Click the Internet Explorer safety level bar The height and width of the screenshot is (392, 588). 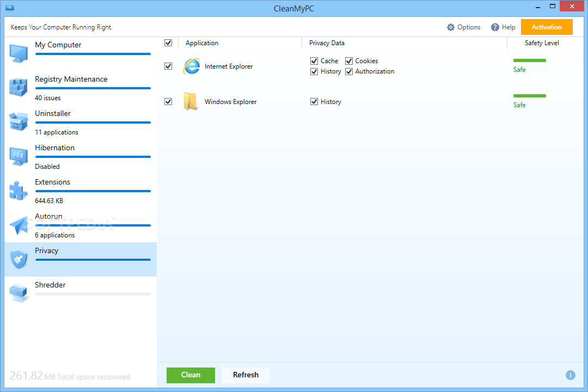click(x=530, y=60)
